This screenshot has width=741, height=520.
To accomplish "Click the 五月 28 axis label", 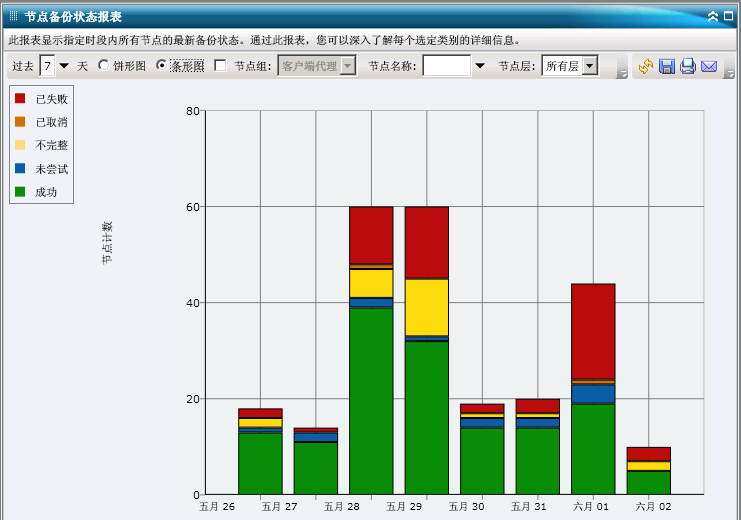I will 342,507.
